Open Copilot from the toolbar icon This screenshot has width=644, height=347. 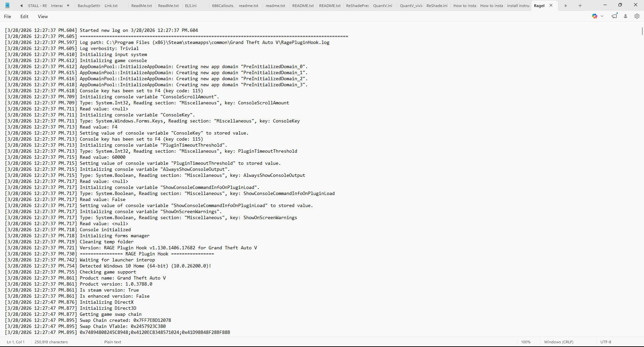click(595, 16)
